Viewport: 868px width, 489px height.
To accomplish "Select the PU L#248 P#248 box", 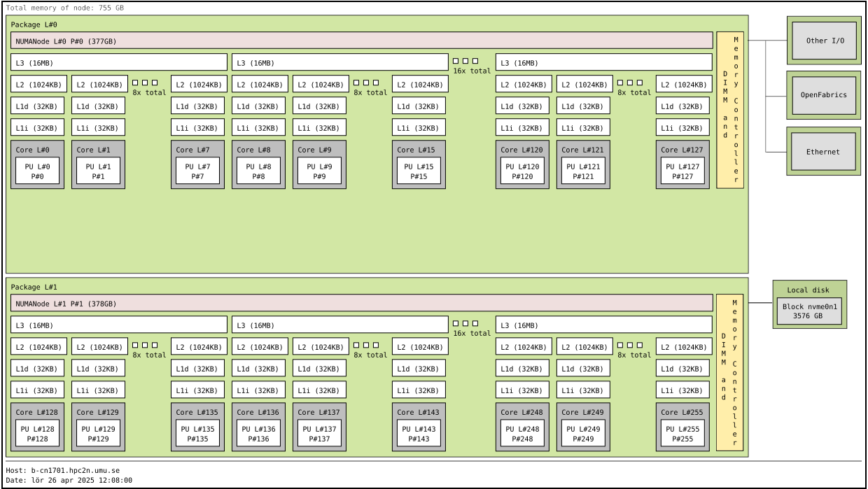I will (522, 434).
